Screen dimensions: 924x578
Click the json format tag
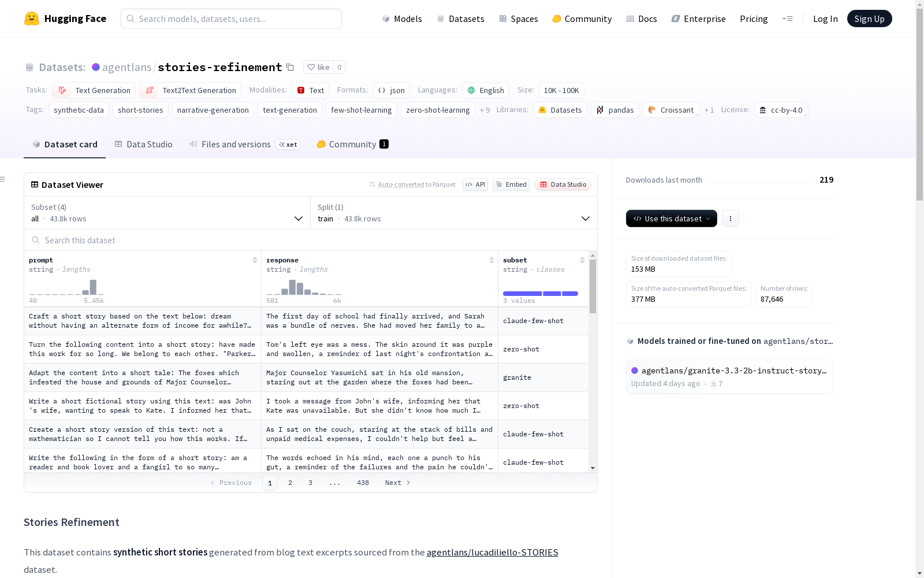[x=391, y=90]
